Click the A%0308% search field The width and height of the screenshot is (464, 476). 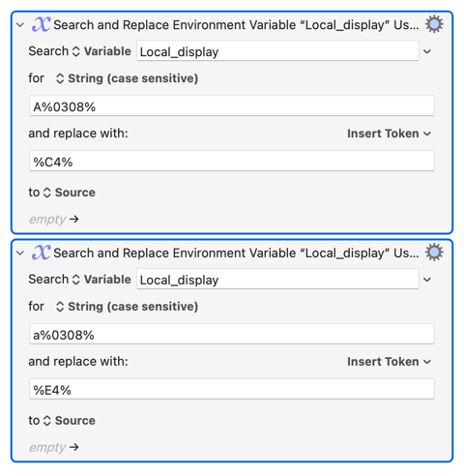click(232, 105)
